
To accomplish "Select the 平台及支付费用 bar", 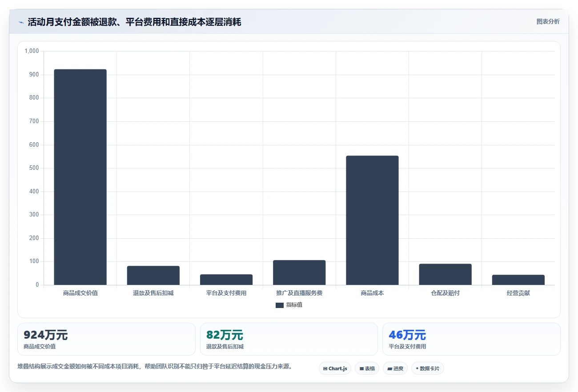I will [226, 280].
